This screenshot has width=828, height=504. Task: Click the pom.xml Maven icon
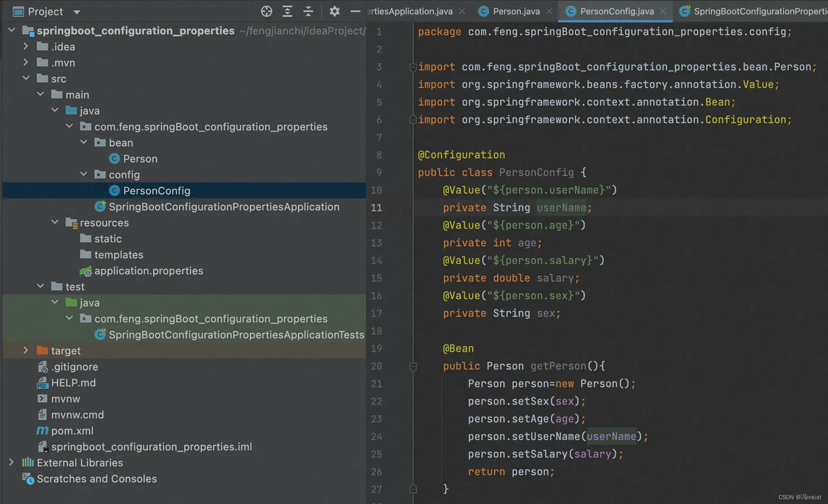(x=43, y=430)
